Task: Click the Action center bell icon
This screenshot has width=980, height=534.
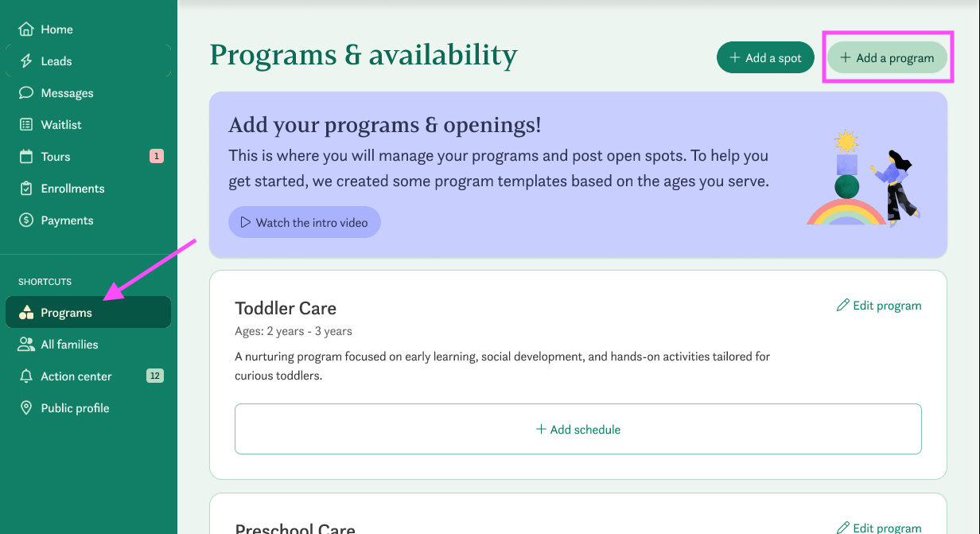Action: (26, 376)
